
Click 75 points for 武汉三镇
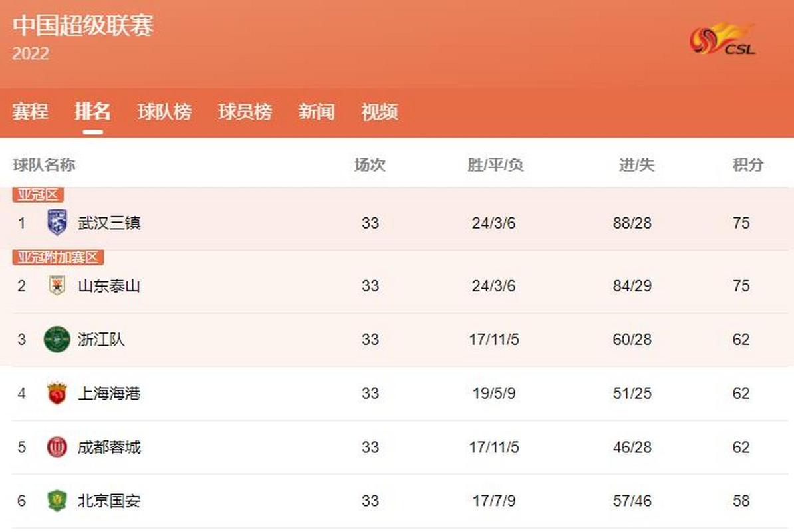pos(741,223)
